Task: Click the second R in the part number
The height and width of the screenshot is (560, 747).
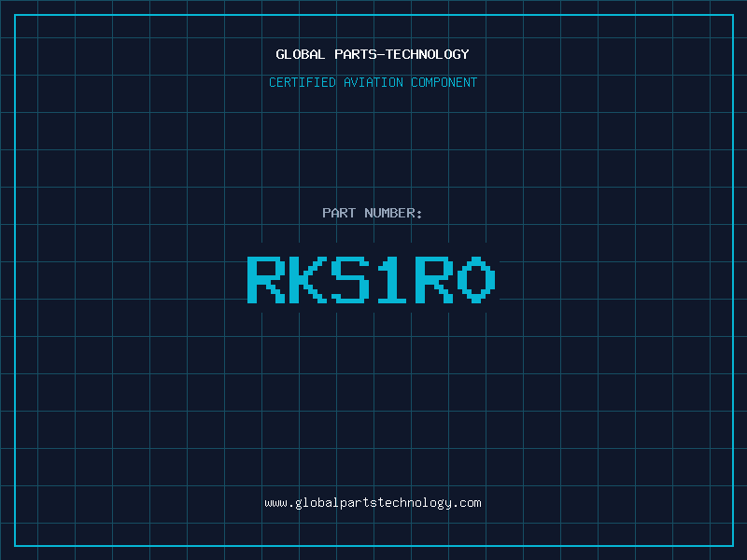Action: point(434,279)
